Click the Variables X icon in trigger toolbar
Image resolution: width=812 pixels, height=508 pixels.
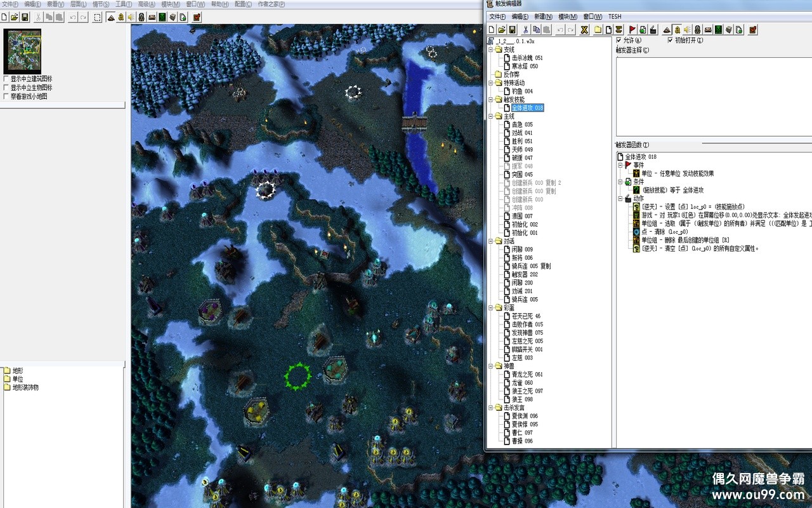(x=584, y=29)
